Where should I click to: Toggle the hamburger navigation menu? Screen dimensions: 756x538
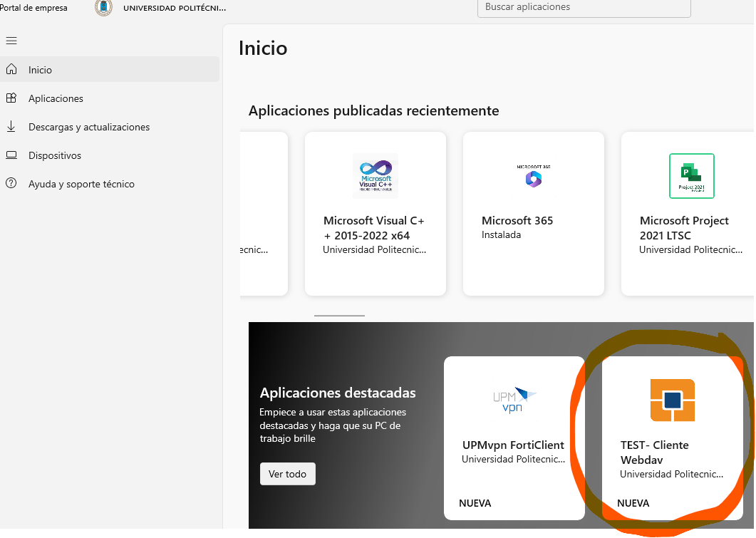coord(11,41)
